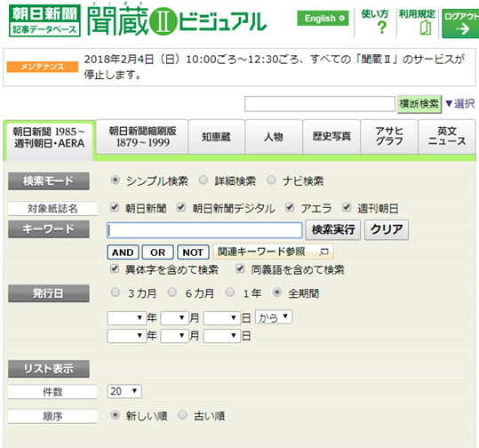Viewport: 479px width, 448px height.
Task: Select the 6カ月 period radio button
Action: [172, 292]
